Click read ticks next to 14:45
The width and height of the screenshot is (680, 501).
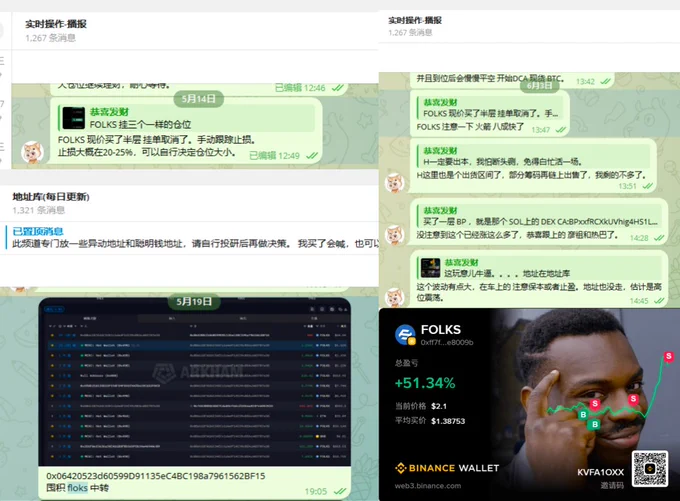click(659, 301)
